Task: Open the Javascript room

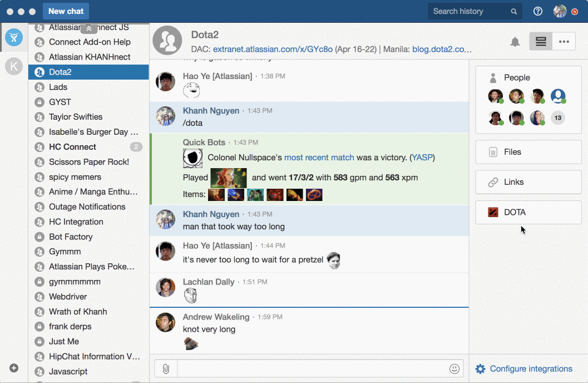Action: 89,371
